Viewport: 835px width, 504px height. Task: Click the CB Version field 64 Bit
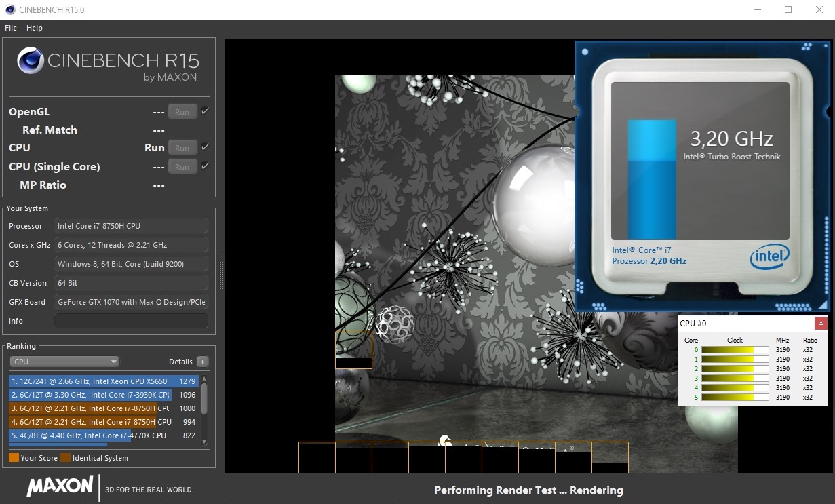click(x=131, y=283)
